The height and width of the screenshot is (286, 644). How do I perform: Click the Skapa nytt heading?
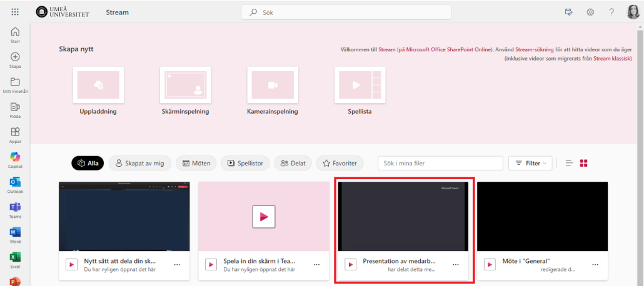[x=76, y=49]
